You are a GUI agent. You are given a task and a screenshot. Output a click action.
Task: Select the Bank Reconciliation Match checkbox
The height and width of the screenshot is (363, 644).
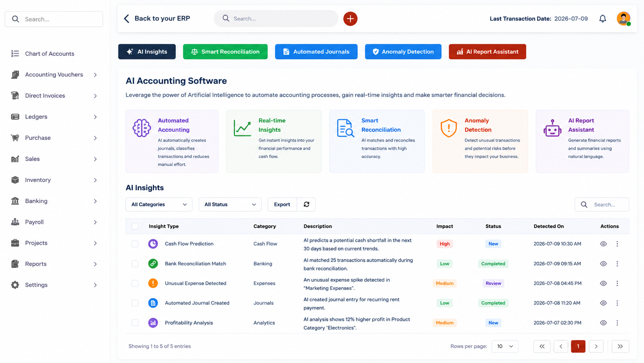[x=135, y=264]
